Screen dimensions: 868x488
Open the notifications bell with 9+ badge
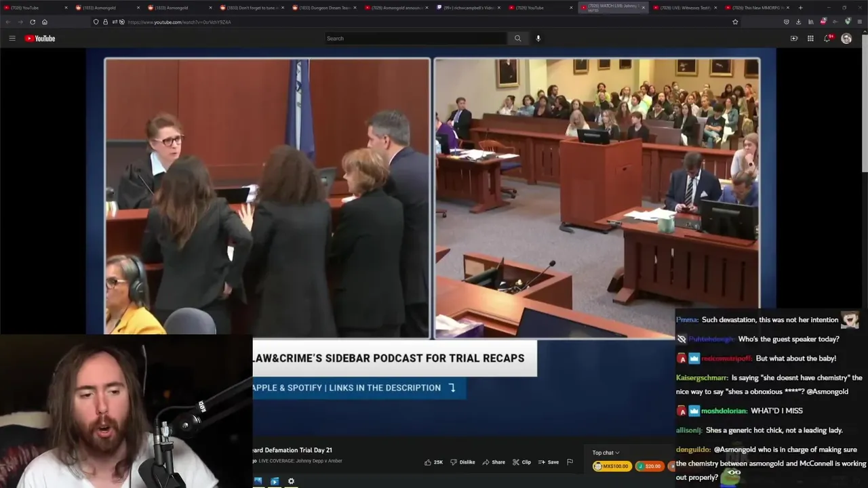tap(827, 39)
